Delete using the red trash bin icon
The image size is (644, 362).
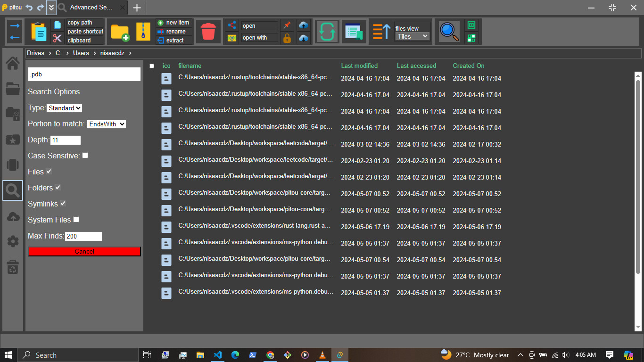pos(208,32)
